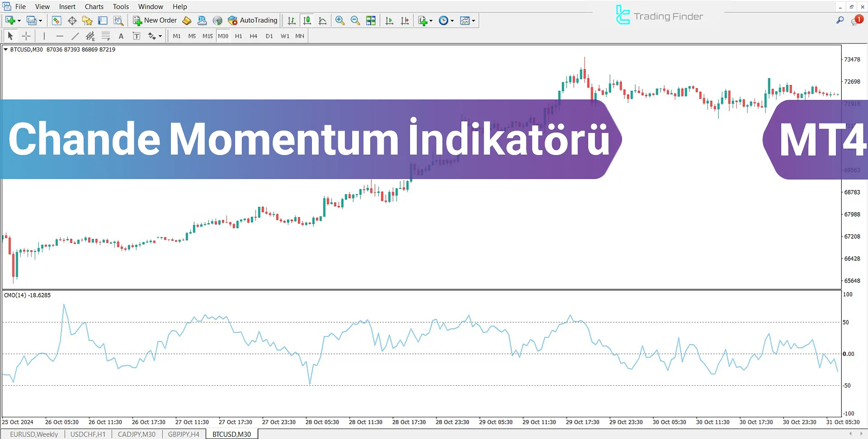
Task: Place a New Order
Action: point(155,20)
